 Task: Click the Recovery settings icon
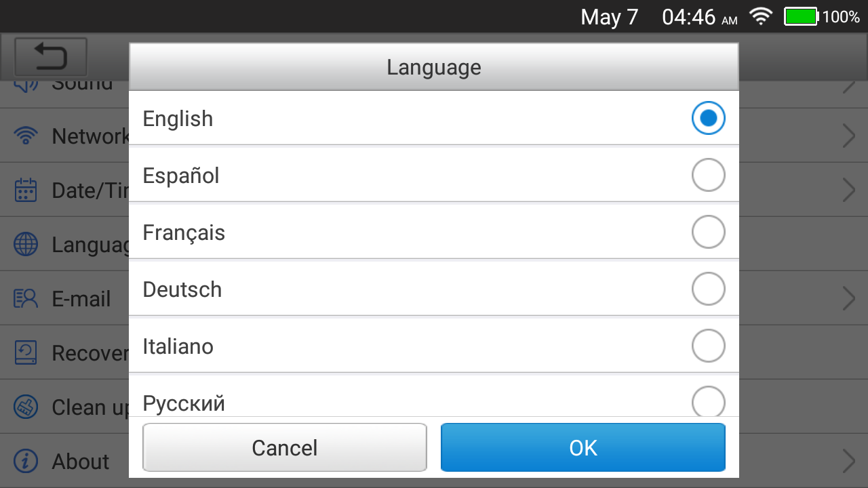click(26, 352)
